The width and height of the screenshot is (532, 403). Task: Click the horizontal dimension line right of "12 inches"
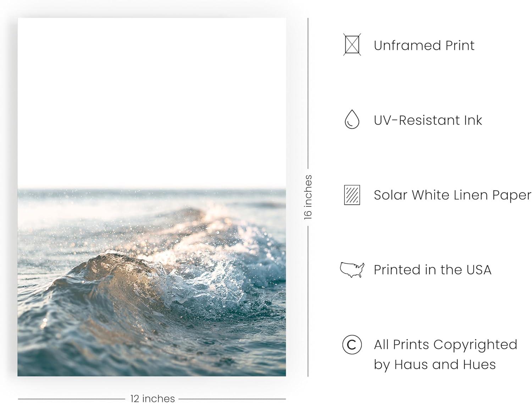pyautogui.click(x=232, y=399)
